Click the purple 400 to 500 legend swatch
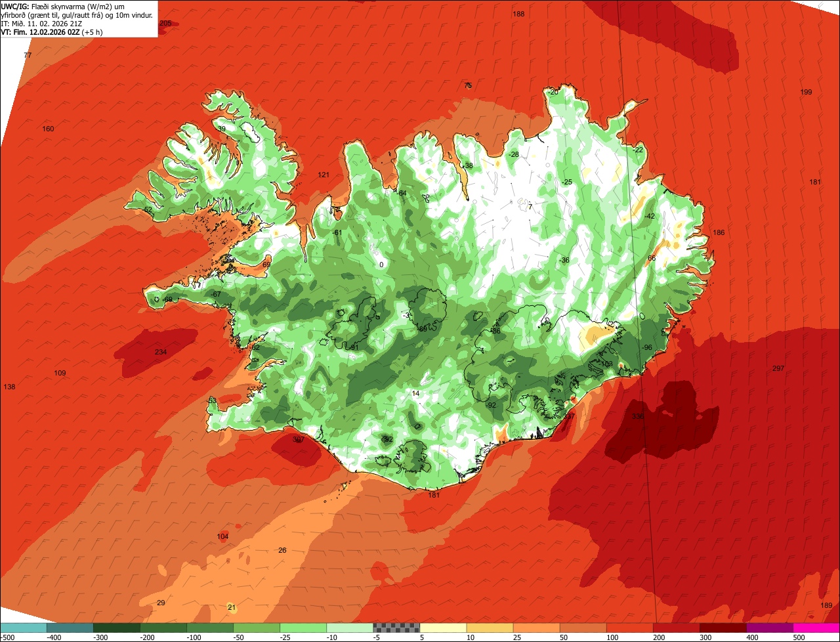This screenshot has height=642, width=840. [770, 627]
